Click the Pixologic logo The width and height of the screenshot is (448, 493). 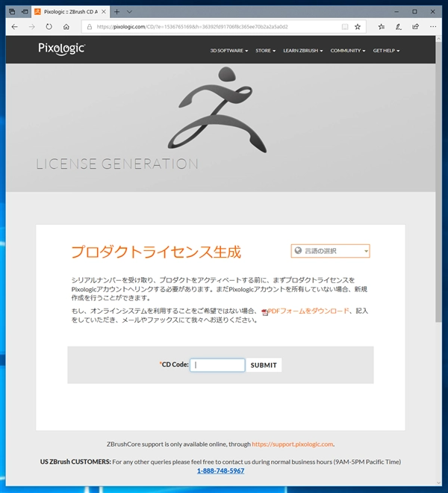tap(62, 49)
